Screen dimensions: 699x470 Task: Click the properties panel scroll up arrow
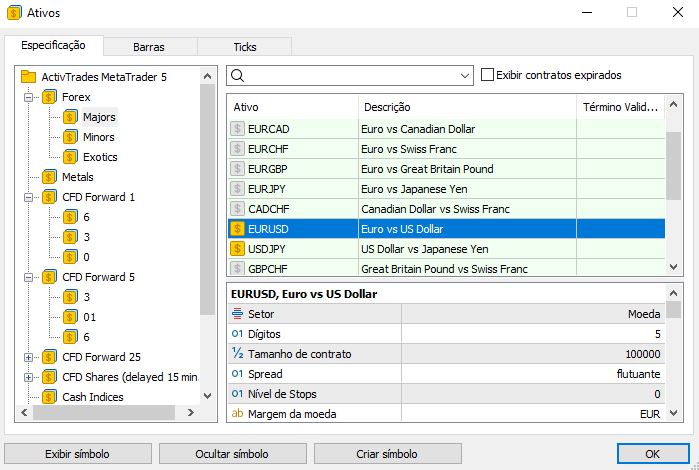(x=674, y=293)
